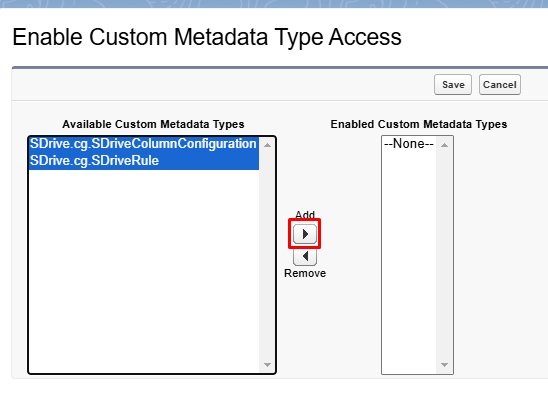Cancel the metadata type access changes

coord(500,85)
